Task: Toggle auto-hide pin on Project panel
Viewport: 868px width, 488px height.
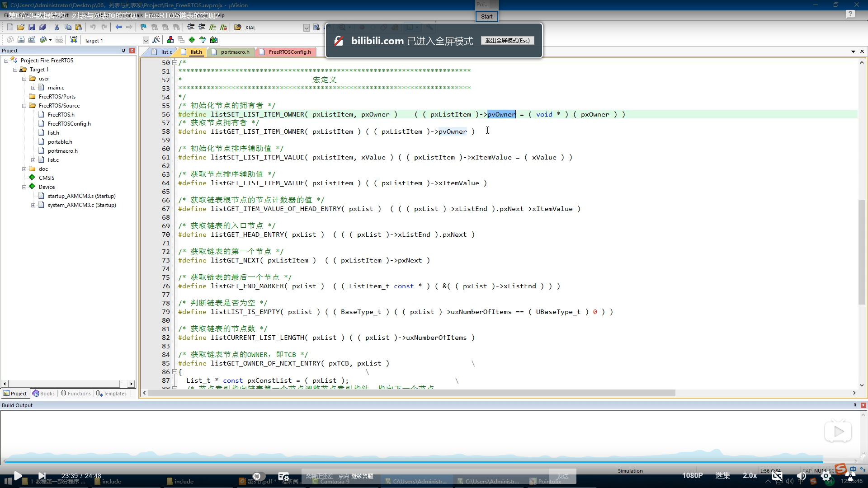Action: click(123, 51)
